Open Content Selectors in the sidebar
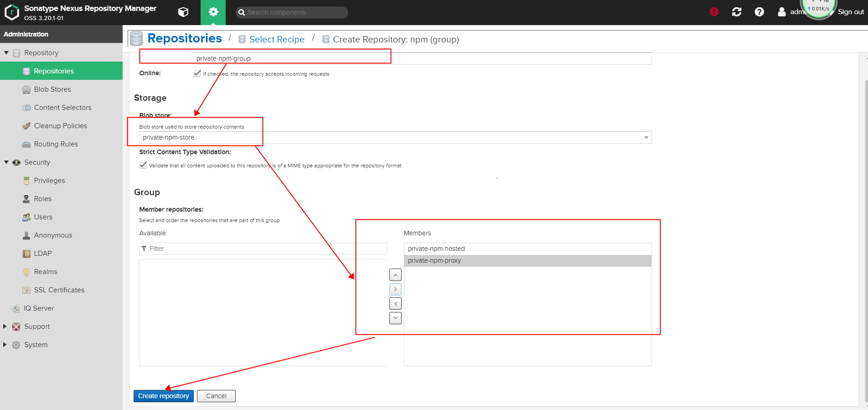868x410 pixels. coord(61,108)
